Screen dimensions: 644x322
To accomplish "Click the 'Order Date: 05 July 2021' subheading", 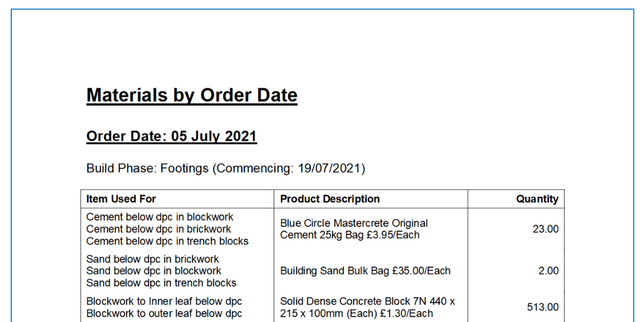I will click(x=171, y=136).
